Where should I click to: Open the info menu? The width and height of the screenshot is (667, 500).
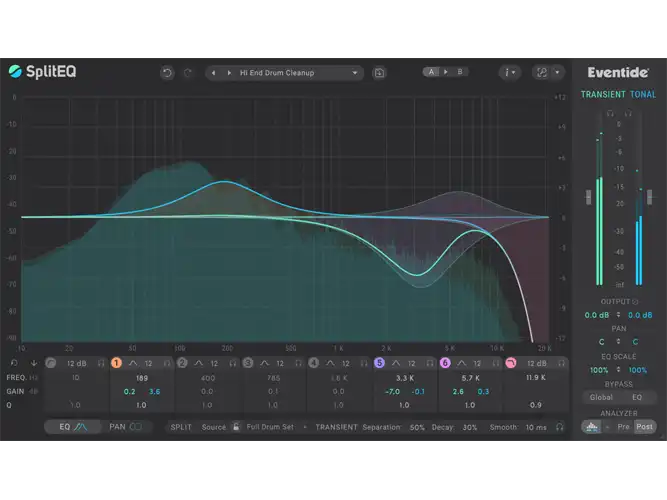coord(509,73)
